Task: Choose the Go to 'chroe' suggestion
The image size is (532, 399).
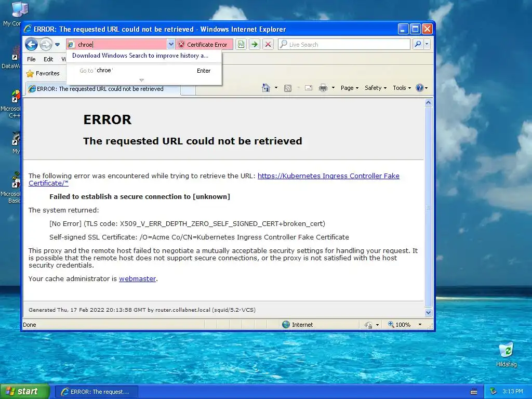Action: tap(145, 71)
